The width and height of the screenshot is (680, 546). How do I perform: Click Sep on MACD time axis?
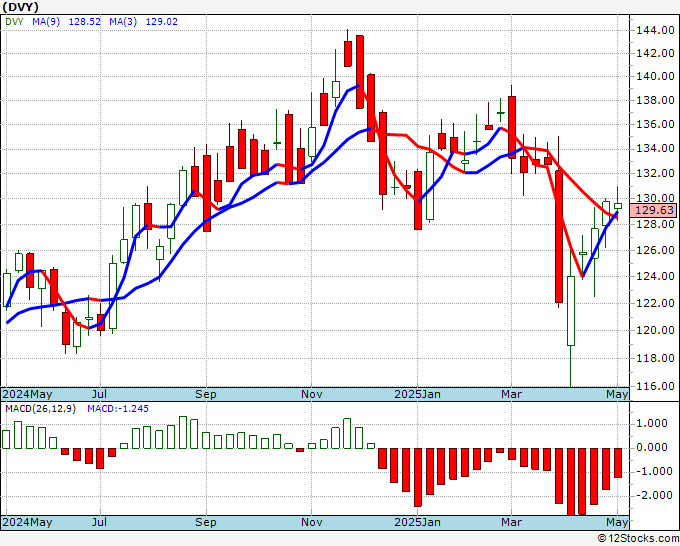click(x=206, y=522)
